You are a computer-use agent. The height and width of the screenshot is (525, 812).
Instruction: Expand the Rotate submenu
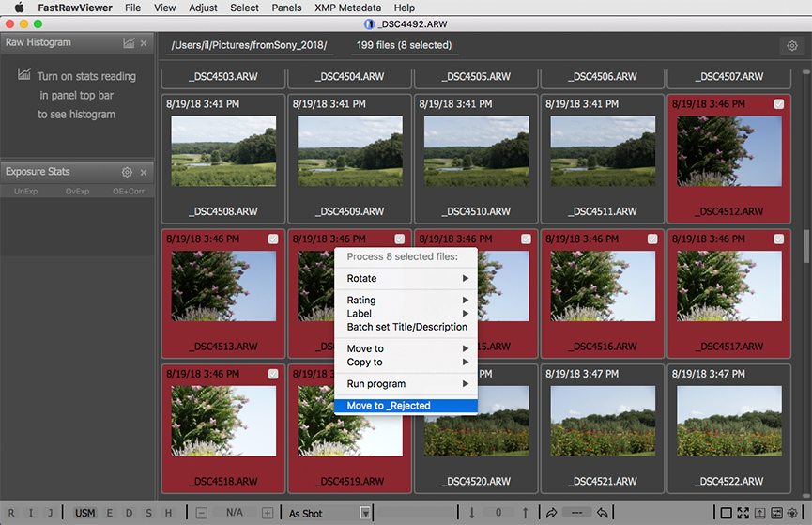click(x=406, y=278)
